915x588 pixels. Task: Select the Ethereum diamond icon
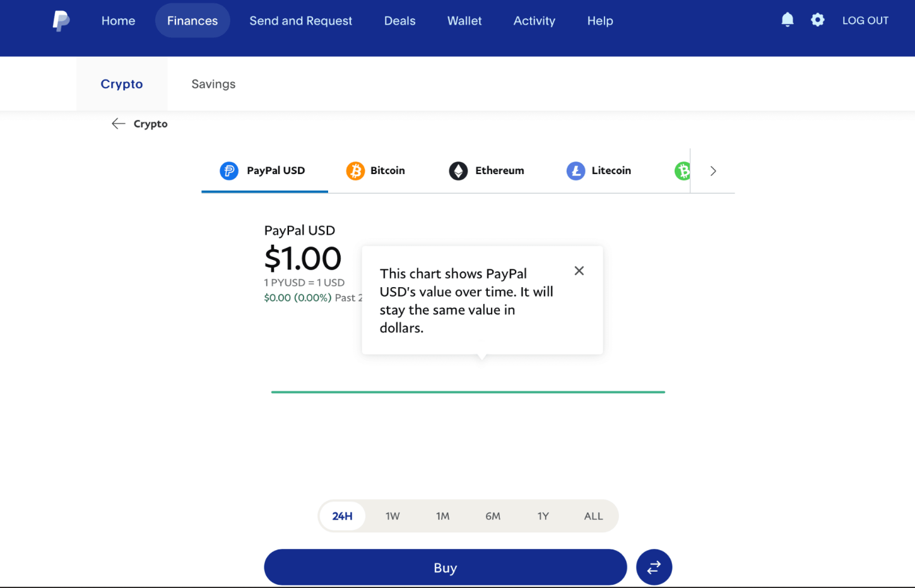[x=458, y=171]
